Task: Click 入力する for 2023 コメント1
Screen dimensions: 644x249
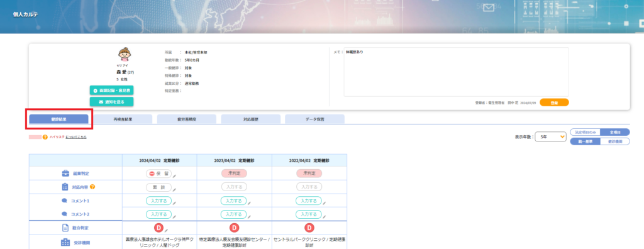Action: coord(234,201)
